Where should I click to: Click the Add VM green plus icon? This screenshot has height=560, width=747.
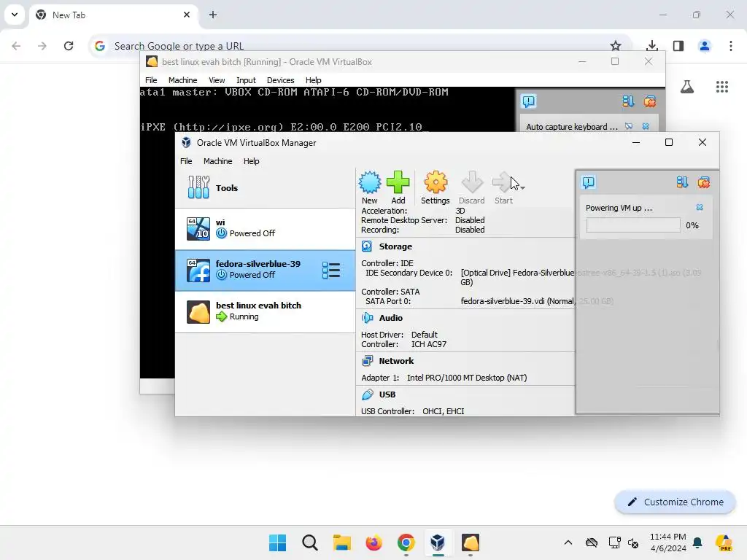click(x=398, y=187)
